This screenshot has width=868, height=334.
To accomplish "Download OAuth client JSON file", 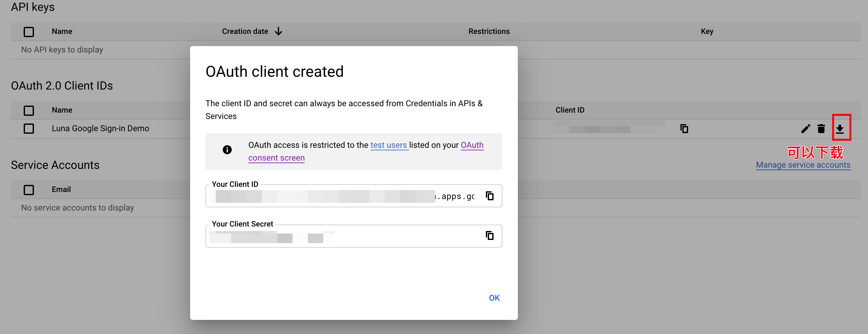I will 840,129.
